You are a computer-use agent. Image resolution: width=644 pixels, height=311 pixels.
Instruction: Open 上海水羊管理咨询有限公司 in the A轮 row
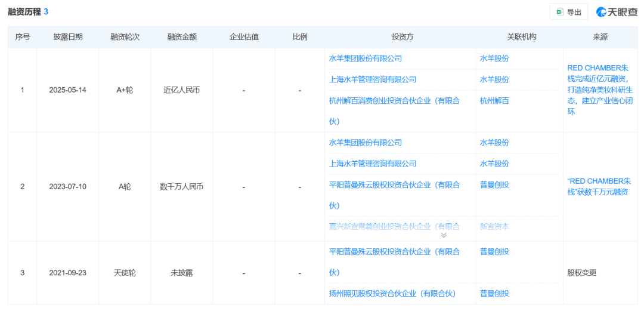pyautogui.click(x=373, y=164)
